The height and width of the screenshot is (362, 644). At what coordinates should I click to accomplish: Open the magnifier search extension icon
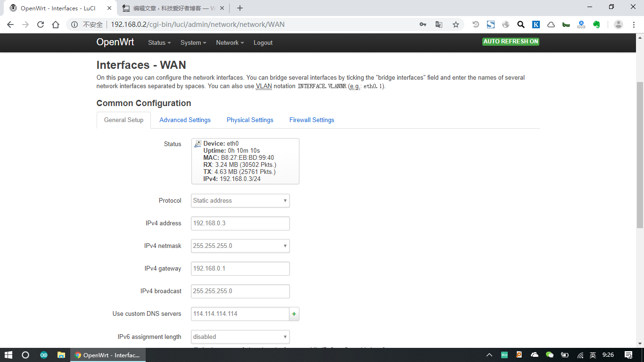520,24
